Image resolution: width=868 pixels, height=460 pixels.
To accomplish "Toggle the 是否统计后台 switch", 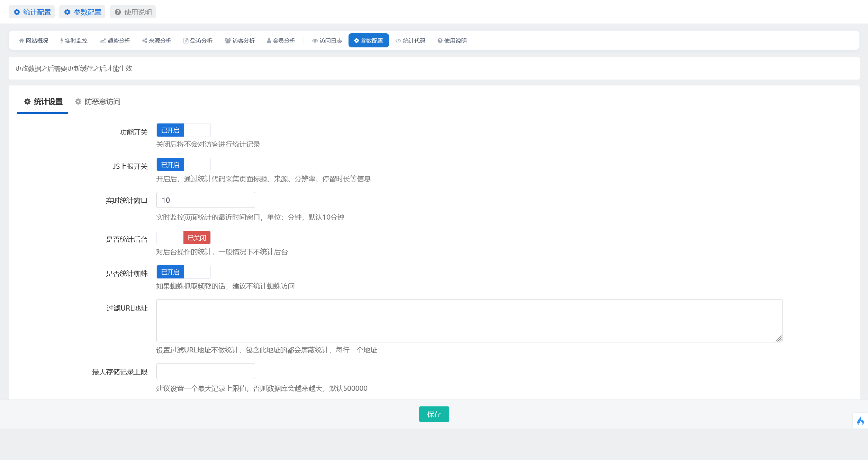I will click(183, 238).
